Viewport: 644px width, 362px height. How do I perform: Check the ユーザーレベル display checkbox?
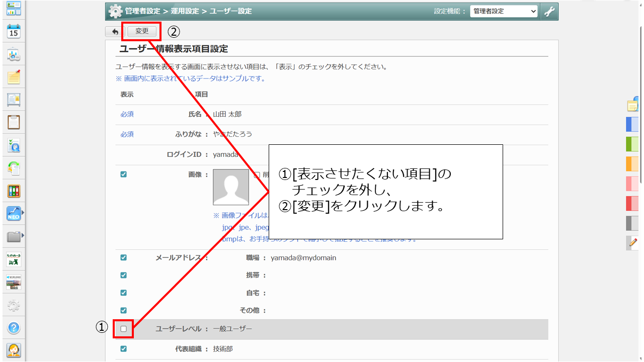pos(124,329)
